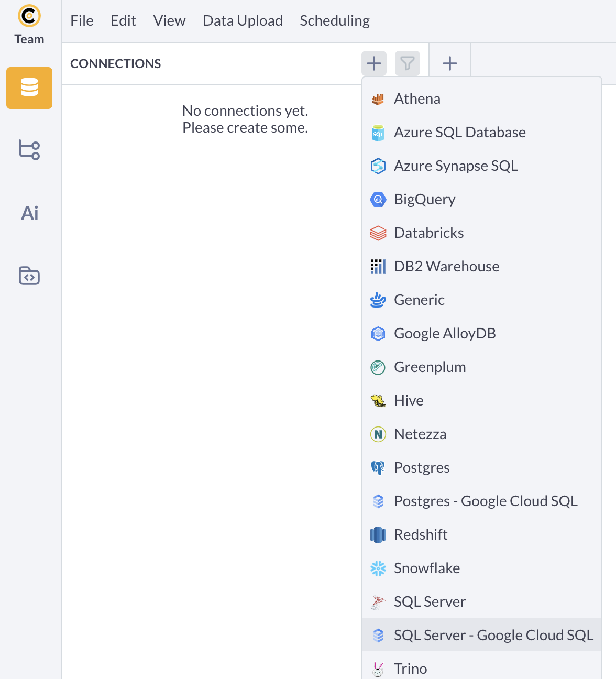Open the code folder sidebar icon
This screenshot has width=616, height=679.
tap(29, 276)
